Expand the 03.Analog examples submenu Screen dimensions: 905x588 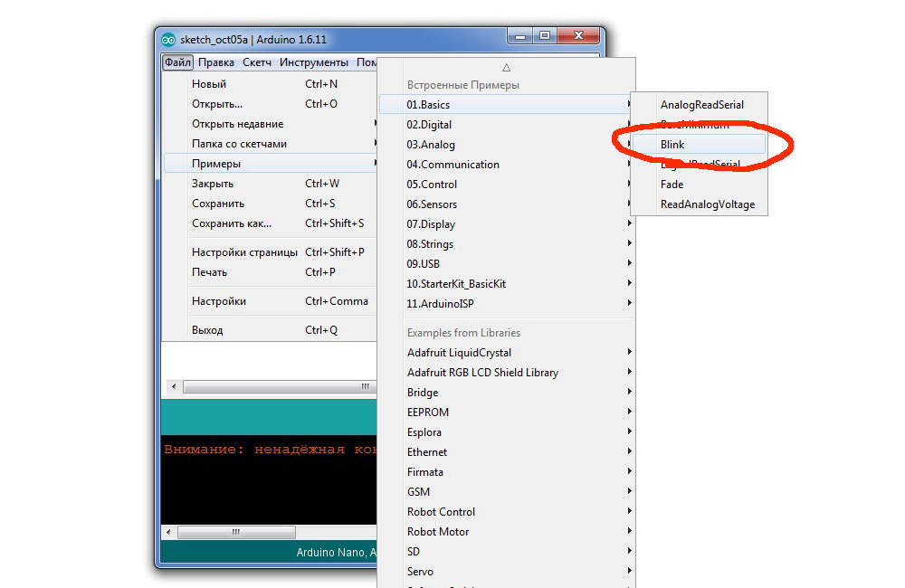click(431, 145)
